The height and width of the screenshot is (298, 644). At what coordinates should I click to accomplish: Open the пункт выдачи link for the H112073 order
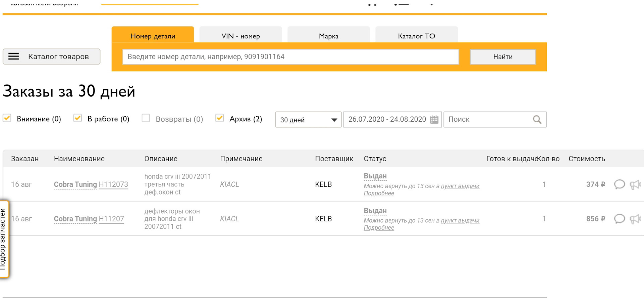click(x=460, y=186)
